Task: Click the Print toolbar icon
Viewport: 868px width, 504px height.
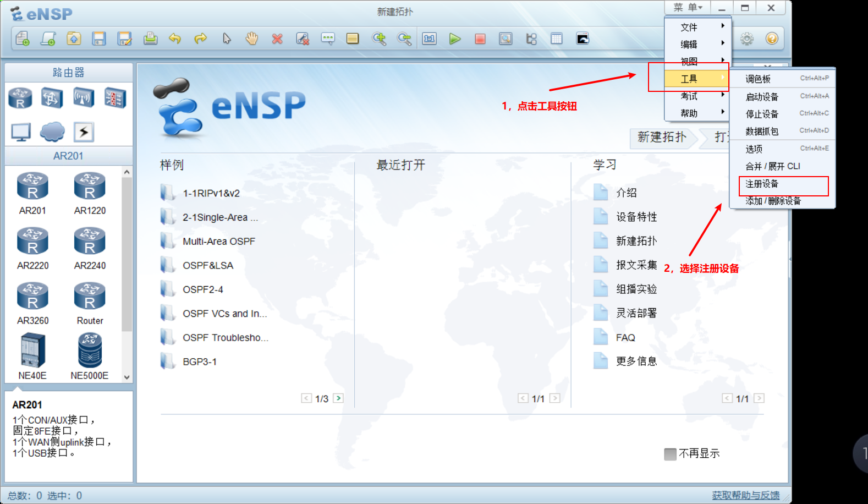Action: [150, 39]
